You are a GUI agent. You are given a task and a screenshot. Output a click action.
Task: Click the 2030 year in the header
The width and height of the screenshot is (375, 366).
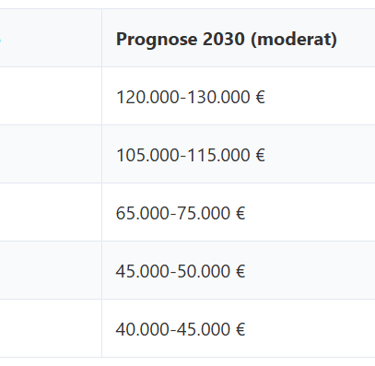[224, 39]
